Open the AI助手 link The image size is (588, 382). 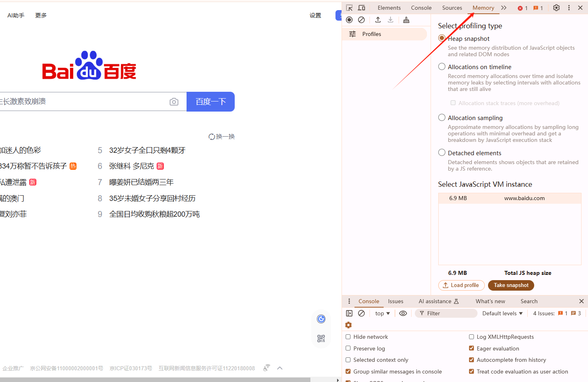tap(16, 15)
